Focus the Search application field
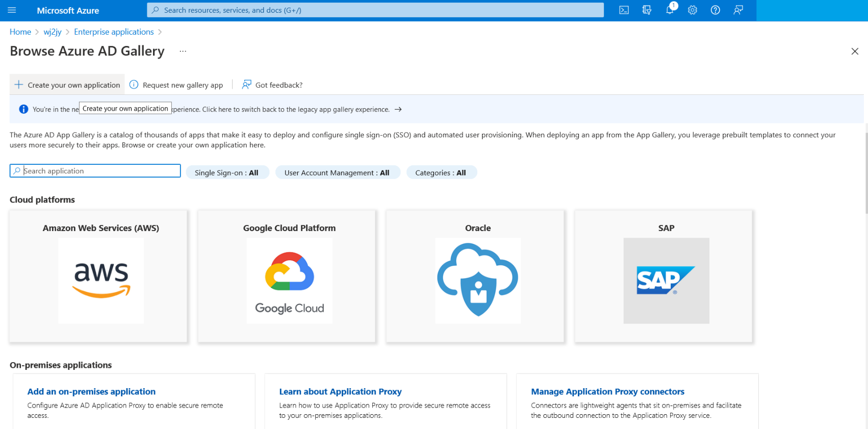 (99, 171)
